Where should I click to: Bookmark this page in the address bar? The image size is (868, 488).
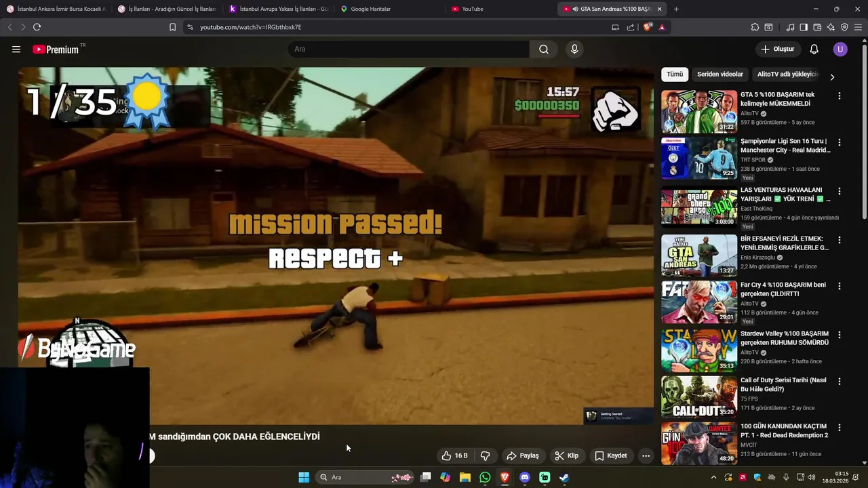[x=172, y=27]
